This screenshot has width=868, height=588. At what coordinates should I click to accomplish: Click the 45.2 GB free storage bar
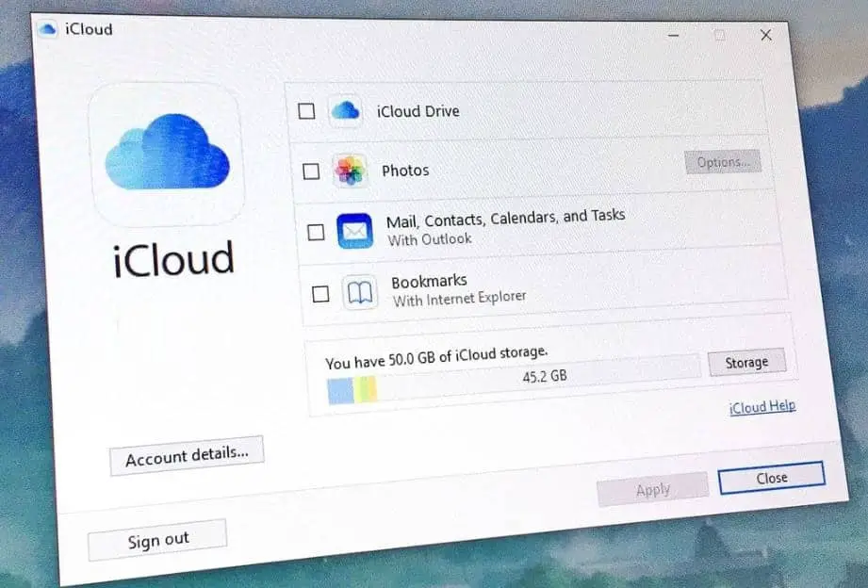click(x=540, y=377)
